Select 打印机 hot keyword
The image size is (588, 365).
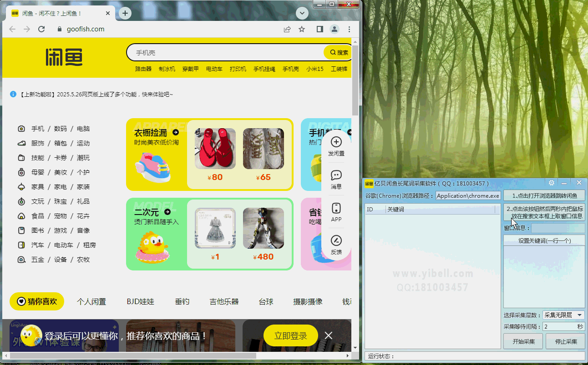[x=238, y=69]
